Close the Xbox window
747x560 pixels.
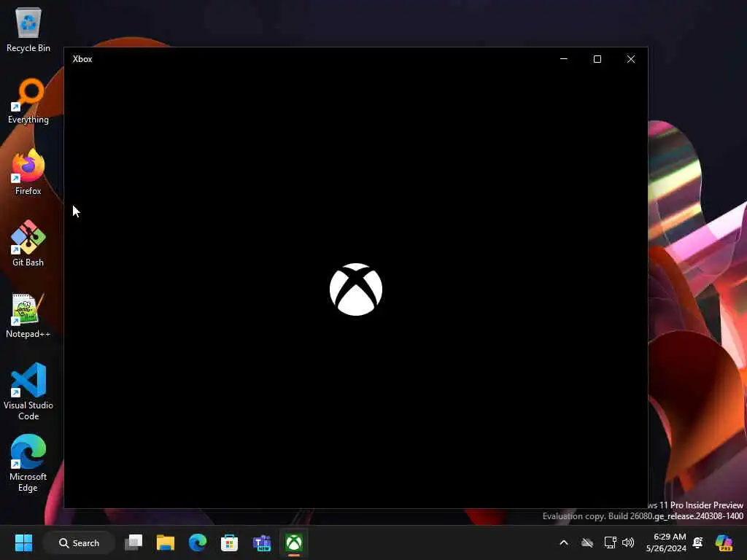631,59
